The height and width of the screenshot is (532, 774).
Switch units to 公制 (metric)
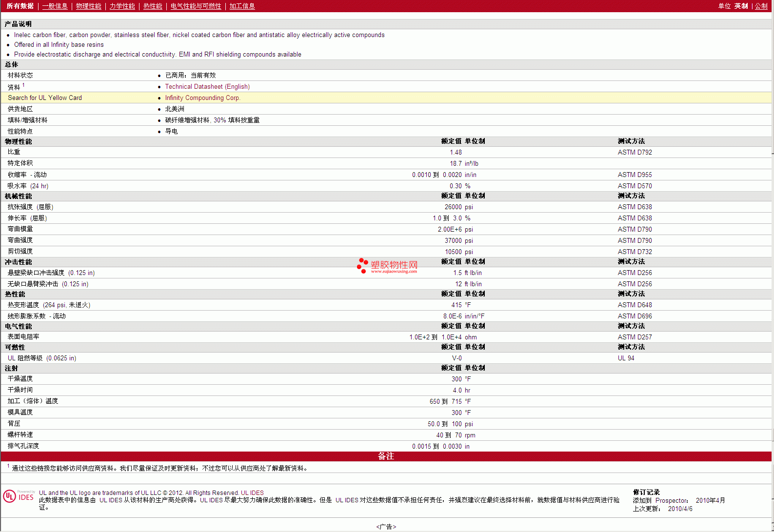click(761, 6)
